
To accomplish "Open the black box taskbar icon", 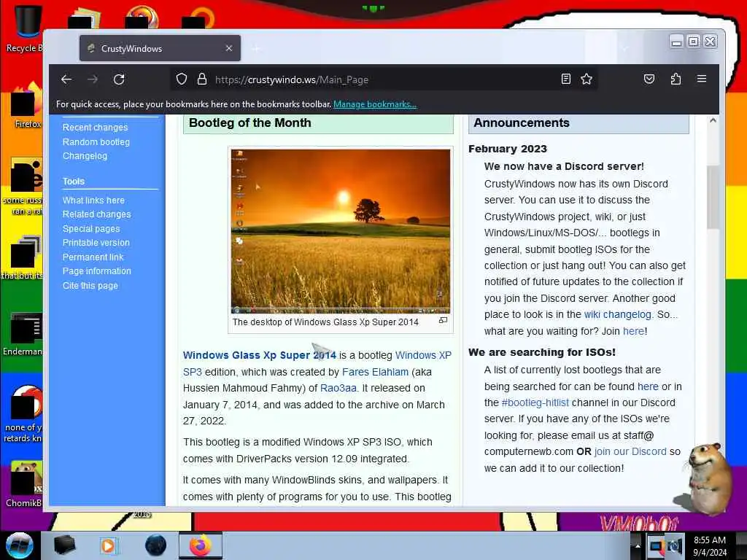I will [65, 545].
